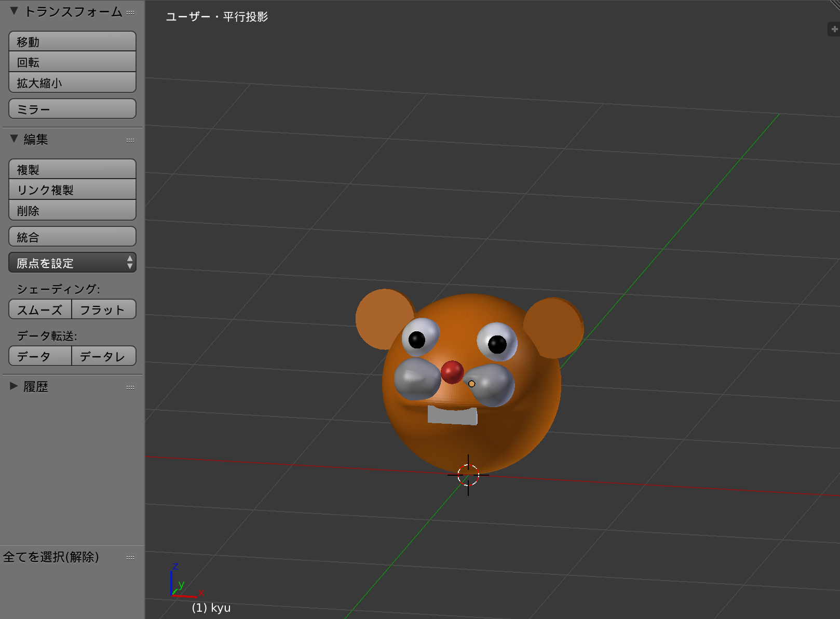Image resolution: width=840 pixels, height=619 pixels.
Task: Click the (1) kyu object name label
Action: pos(211,608)
